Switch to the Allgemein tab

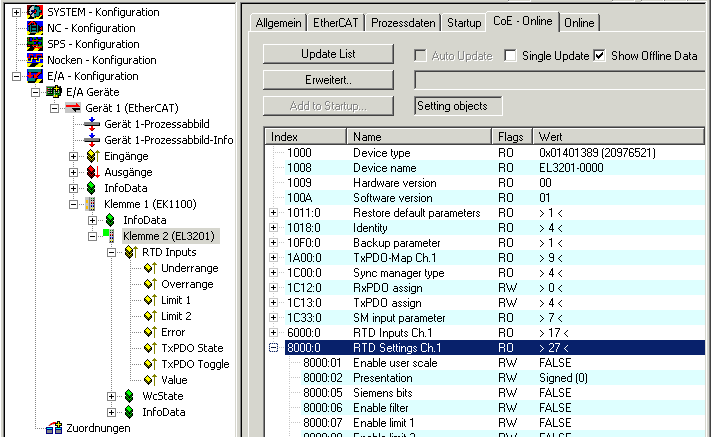pyautogui.click(x=278, y=23)
